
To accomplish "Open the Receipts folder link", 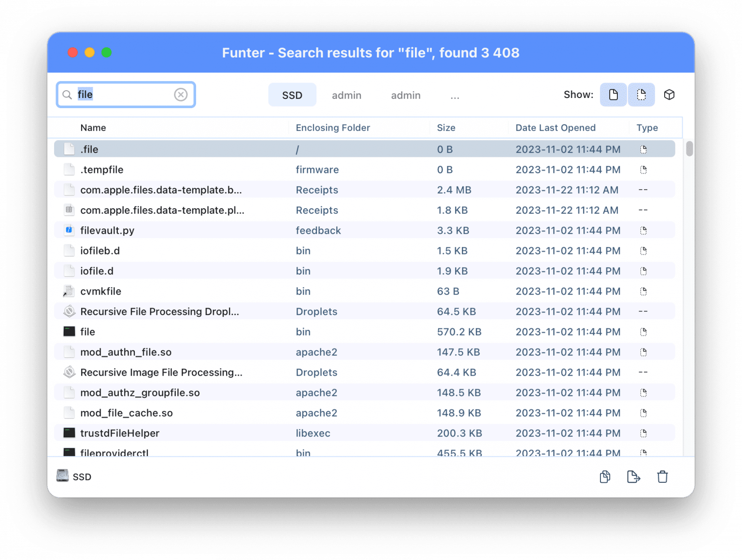I will (317, 190).
